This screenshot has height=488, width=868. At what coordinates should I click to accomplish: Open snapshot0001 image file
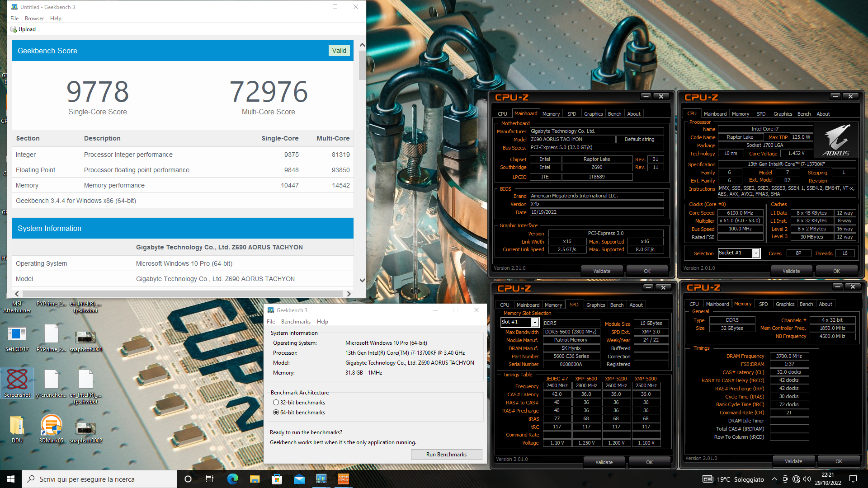coord(85,341)
